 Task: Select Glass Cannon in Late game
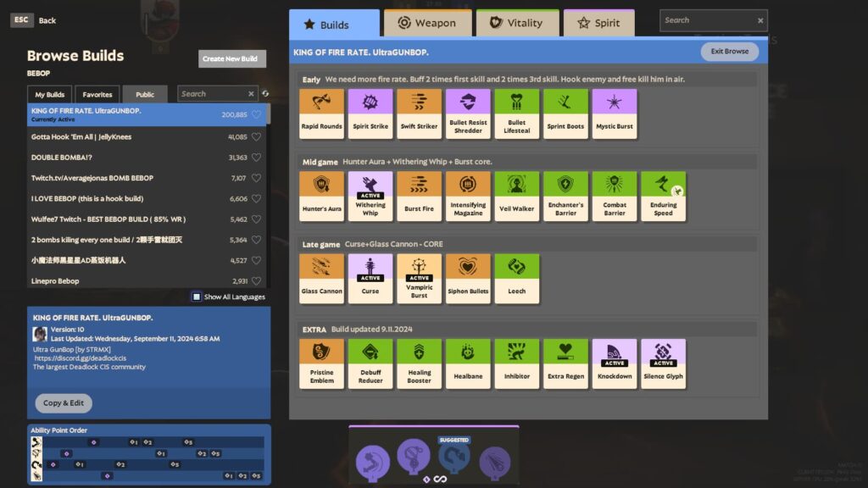pos(321,279)
